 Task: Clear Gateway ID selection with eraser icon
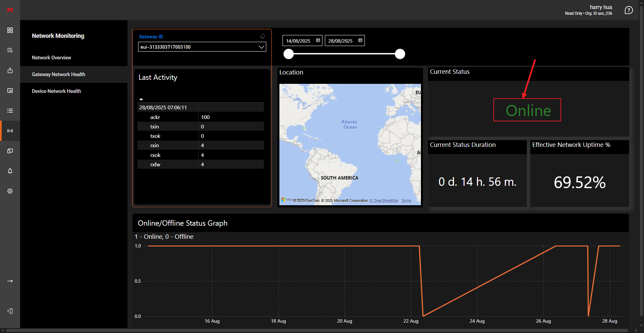(263, 36)
